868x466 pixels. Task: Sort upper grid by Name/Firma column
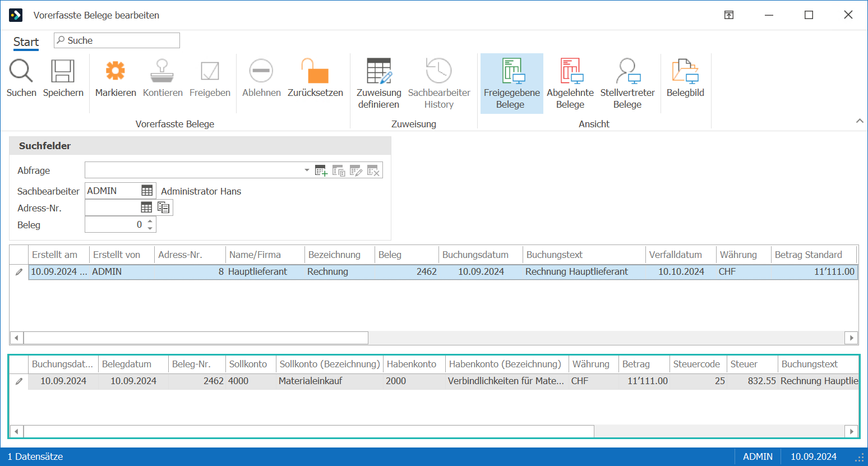pyautogui.click(x=265, y=255)
